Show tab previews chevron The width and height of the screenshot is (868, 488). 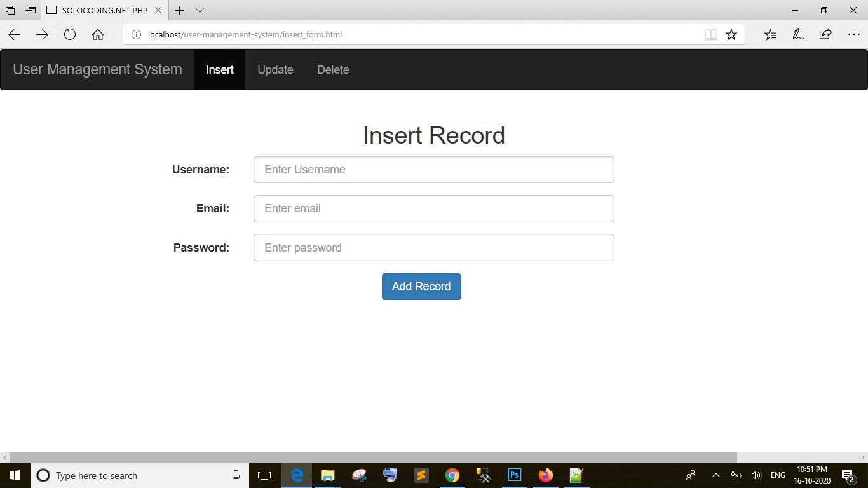click(200, 10)
